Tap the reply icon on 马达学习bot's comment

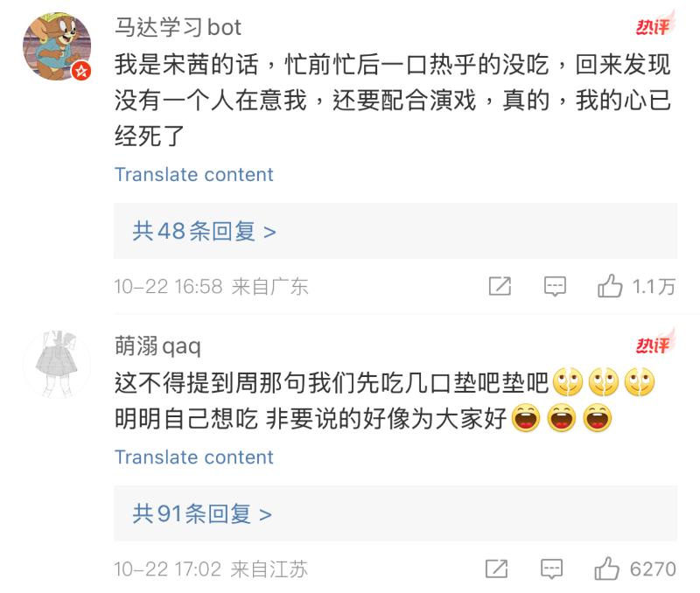[555, 286]
